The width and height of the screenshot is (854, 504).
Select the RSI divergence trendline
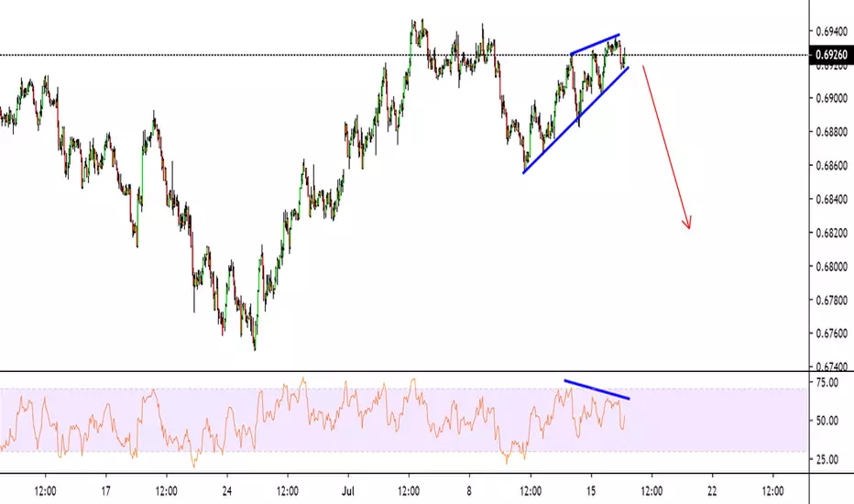point(597,389)
